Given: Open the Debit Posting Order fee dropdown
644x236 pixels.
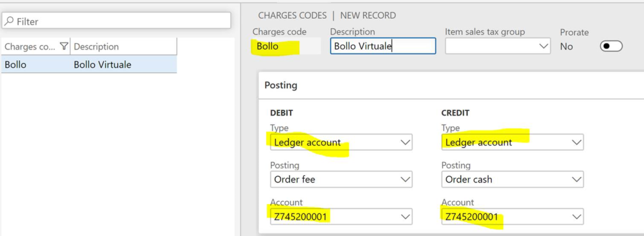Looking at the screenshot, I should pos(341,180).
